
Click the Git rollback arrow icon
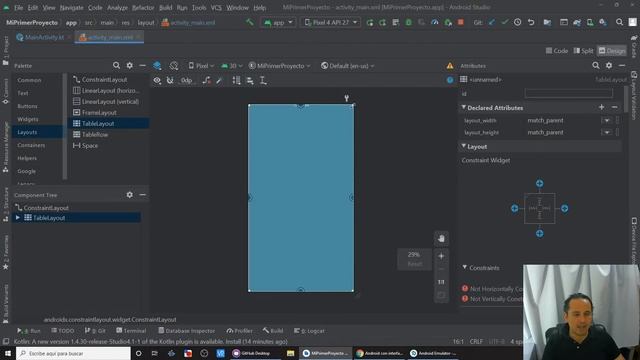coord(531,22)
